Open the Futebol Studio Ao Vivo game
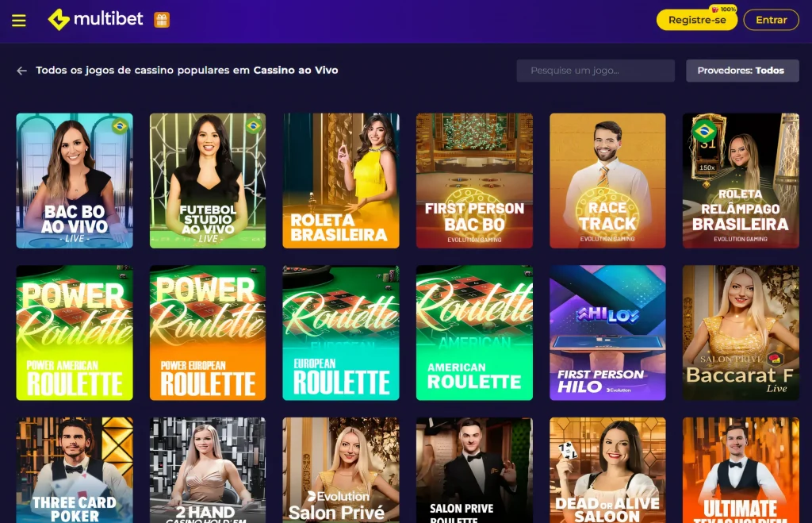This screenshot has width=812, height=523. (x=208, y=181)
